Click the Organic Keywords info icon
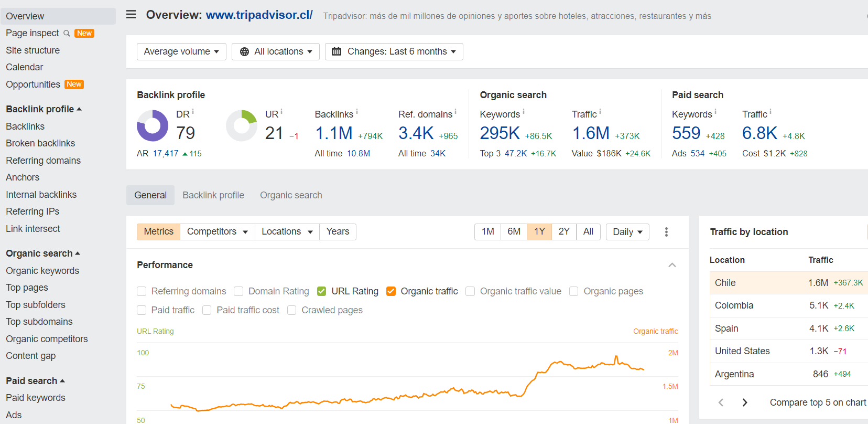The width and height of the screenshot is (868, 424). [524, 112]
